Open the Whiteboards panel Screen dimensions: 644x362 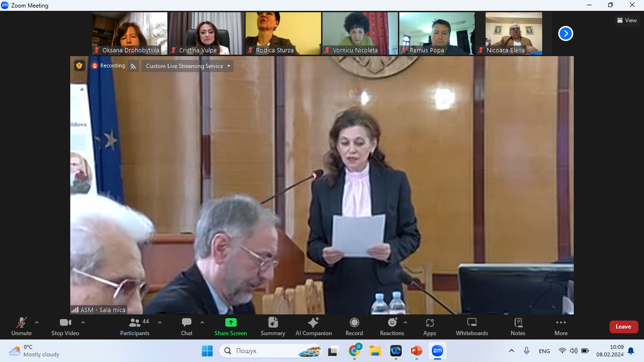coord(472,327)
